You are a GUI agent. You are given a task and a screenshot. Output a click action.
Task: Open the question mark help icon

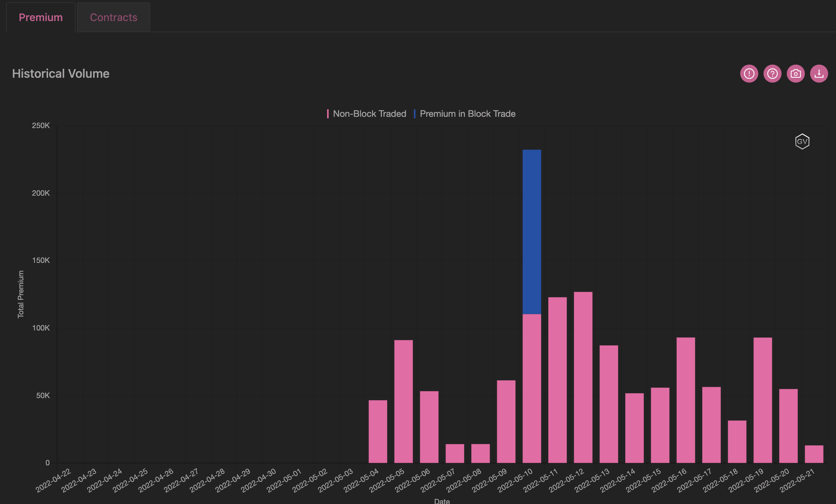point(772,74)
